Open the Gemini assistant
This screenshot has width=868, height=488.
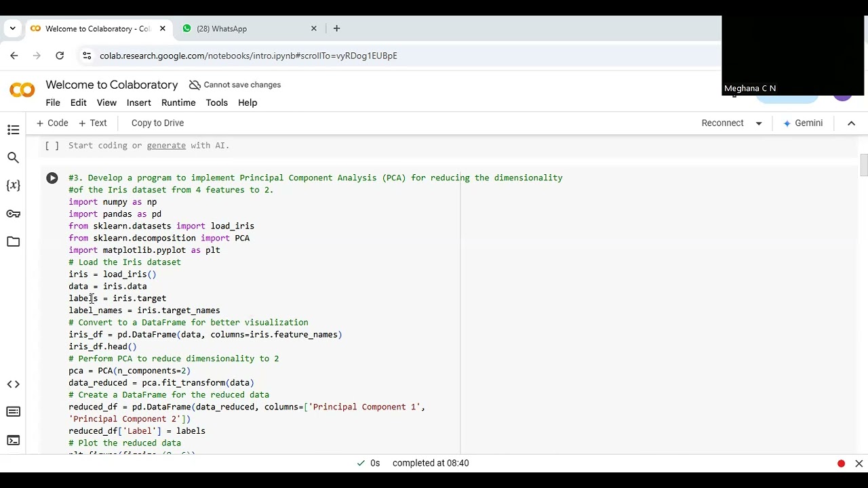pyautogui.click(x=803, y=123)
